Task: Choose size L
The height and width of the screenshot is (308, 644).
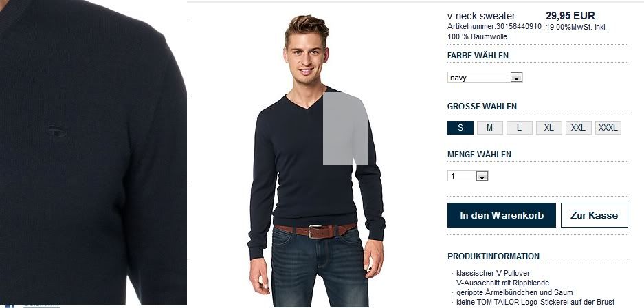Action: (x=519, y=128)
